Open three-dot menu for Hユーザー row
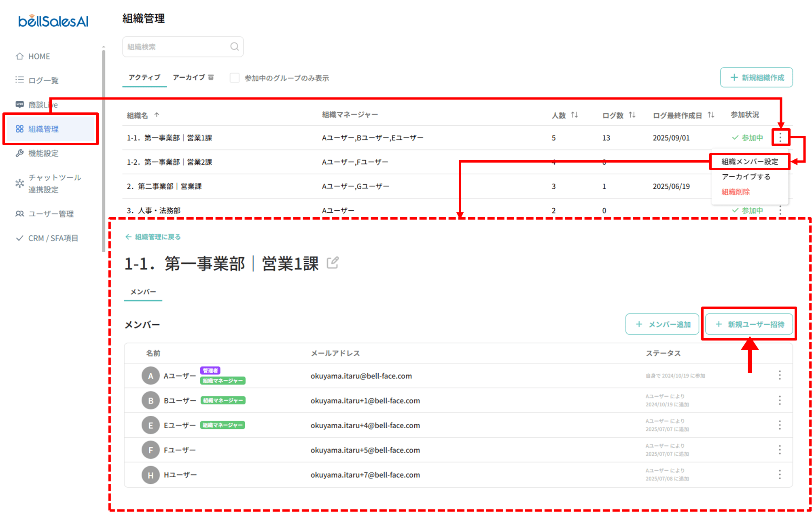This screenshot has height=512, width=812. [x=780, y=474]
